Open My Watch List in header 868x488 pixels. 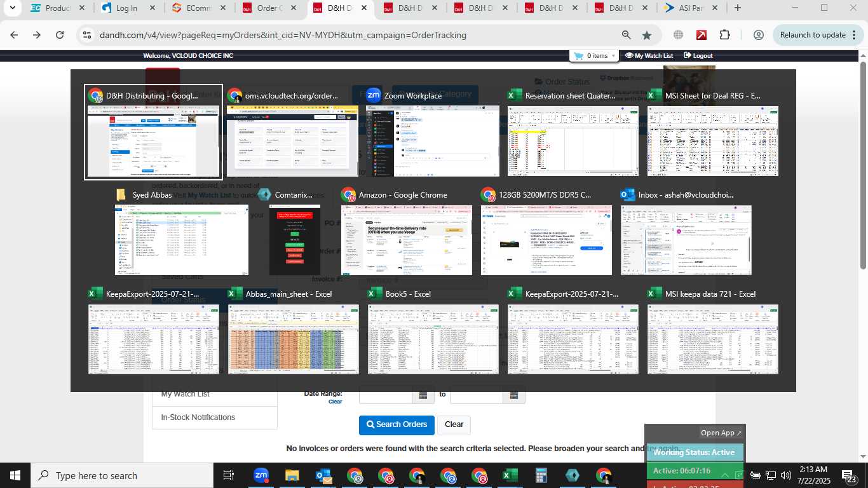click(649, 56)
